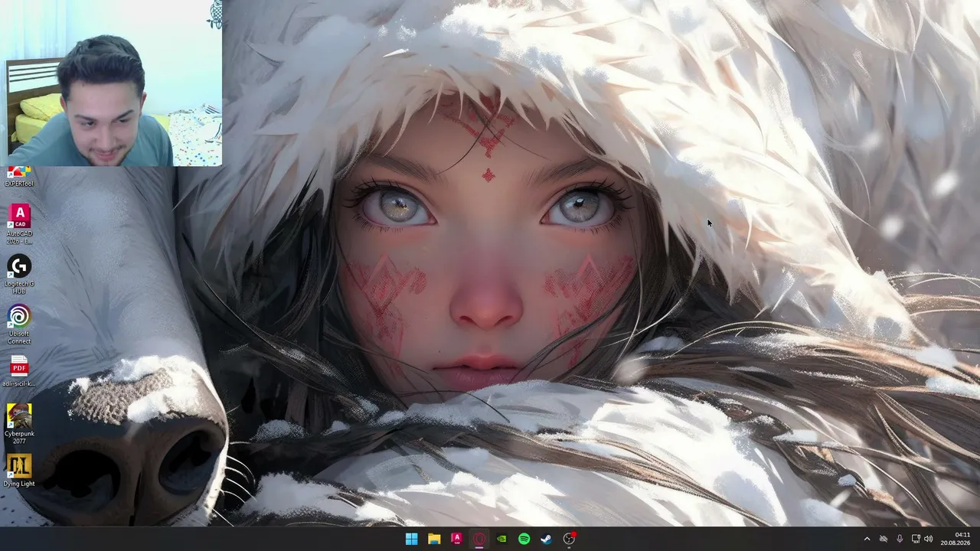This screenshot has height=551, width=980.
Task: Open NVIDIA app from the taskbar
Action: click(x=501, y=539)
